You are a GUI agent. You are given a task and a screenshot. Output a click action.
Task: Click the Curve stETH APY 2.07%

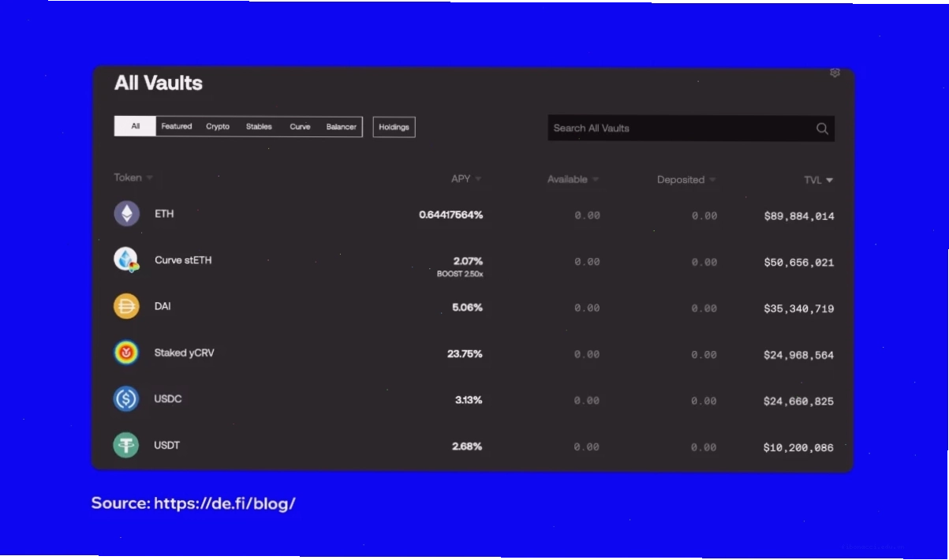(x=468, y=261)
